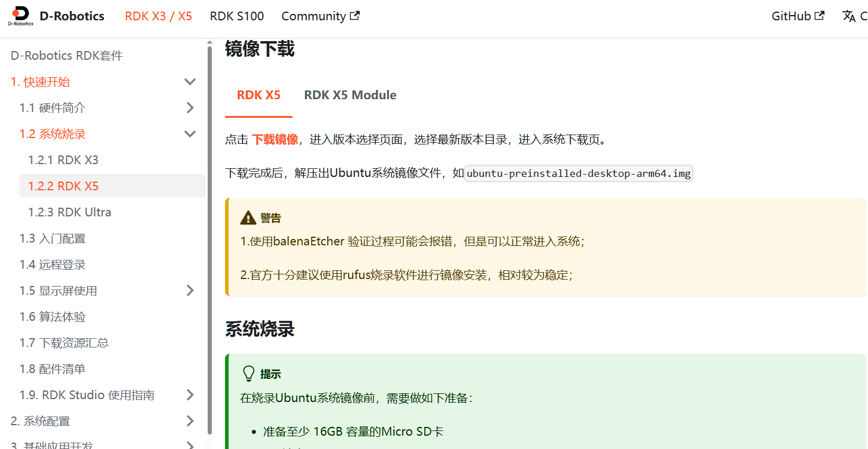This screenshot has height=449, width=868.
Task: Click the warning triangle icon
Action: point(248,218)
